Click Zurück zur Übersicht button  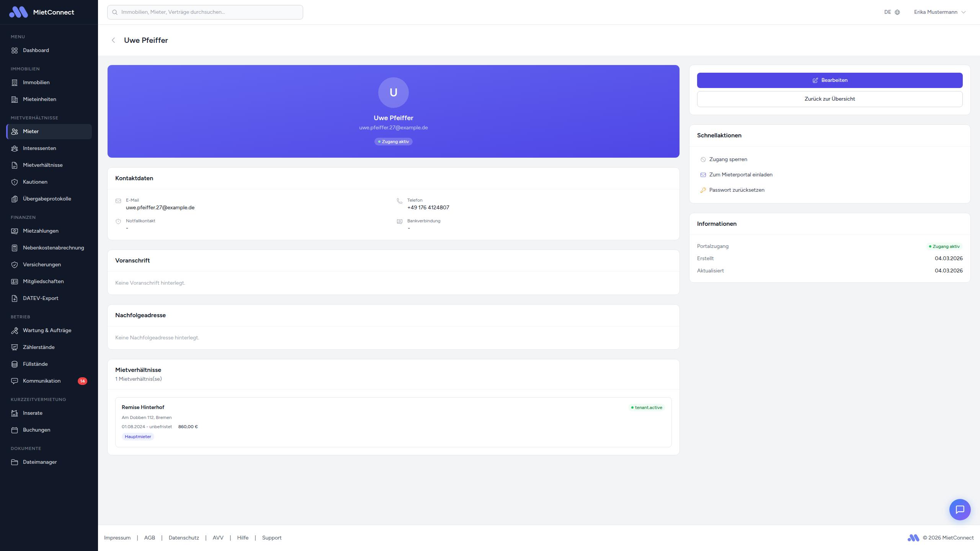[x=830, y=99]
